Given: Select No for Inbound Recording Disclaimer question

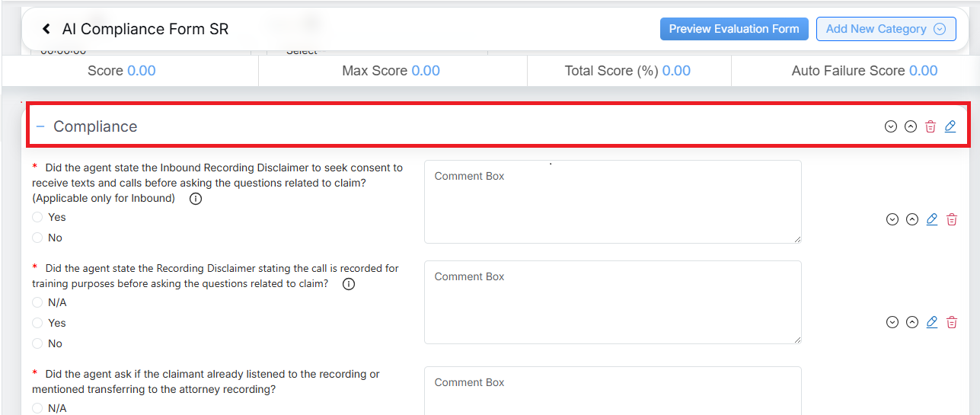Looking at the screenshot, I should tap(37, 238).
